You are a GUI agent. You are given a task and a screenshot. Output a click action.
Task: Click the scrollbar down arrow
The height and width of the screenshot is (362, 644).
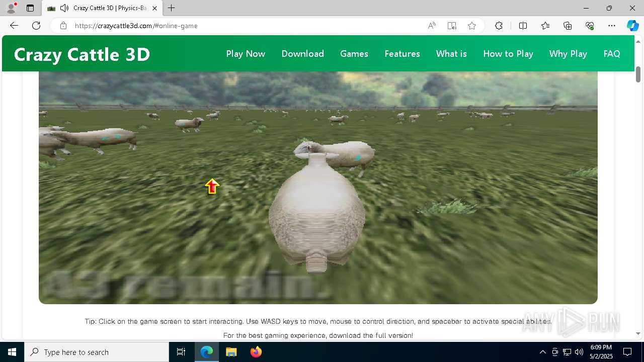[638, 333]
